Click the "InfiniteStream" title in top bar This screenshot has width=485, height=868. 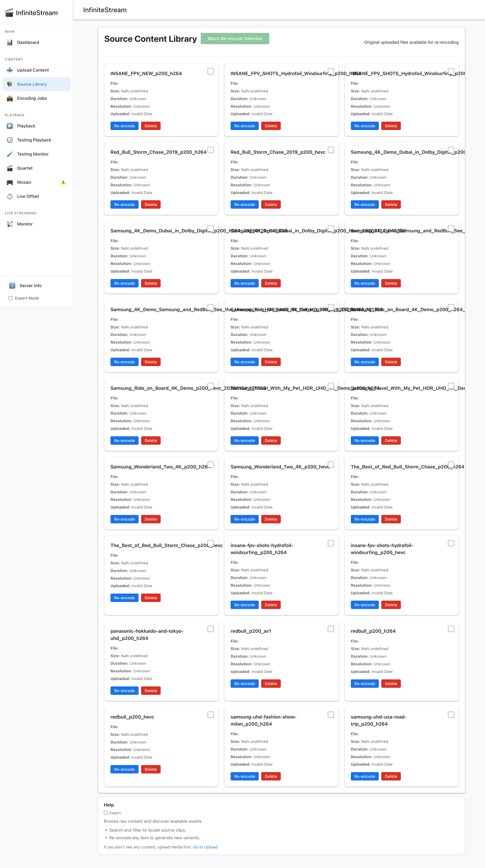(x=105, y=10)
